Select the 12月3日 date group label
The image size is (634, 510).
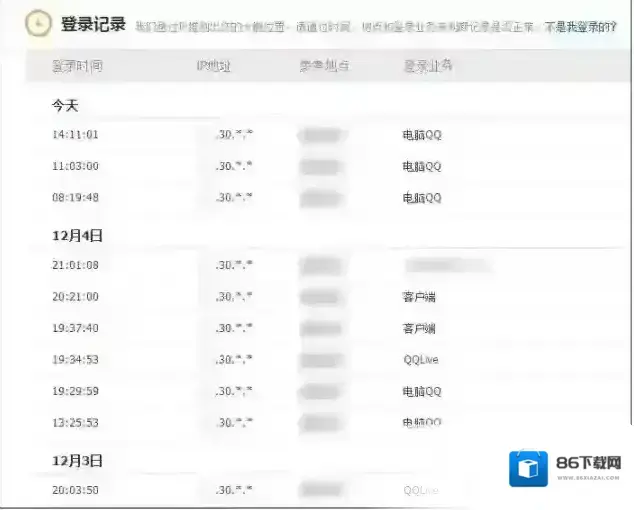(x=77, y=461)
